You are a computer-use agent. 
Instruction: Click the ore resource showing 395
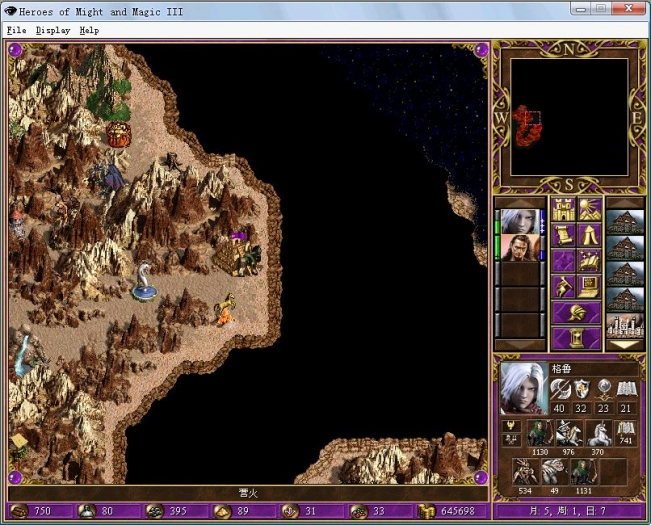click(177, 511)
